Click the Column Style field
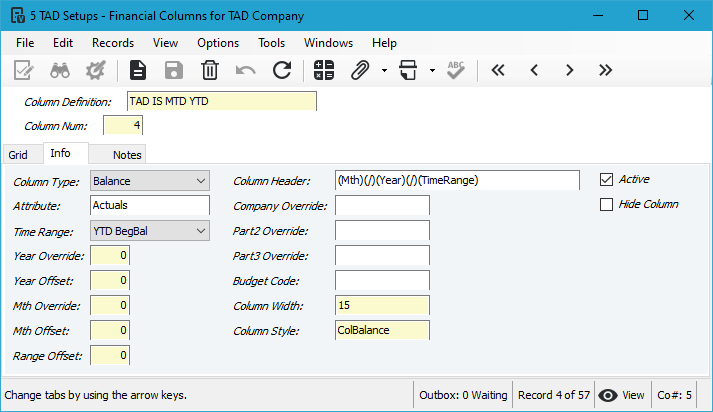The height and width of the screenshot is (412, 713). point(382,330)
